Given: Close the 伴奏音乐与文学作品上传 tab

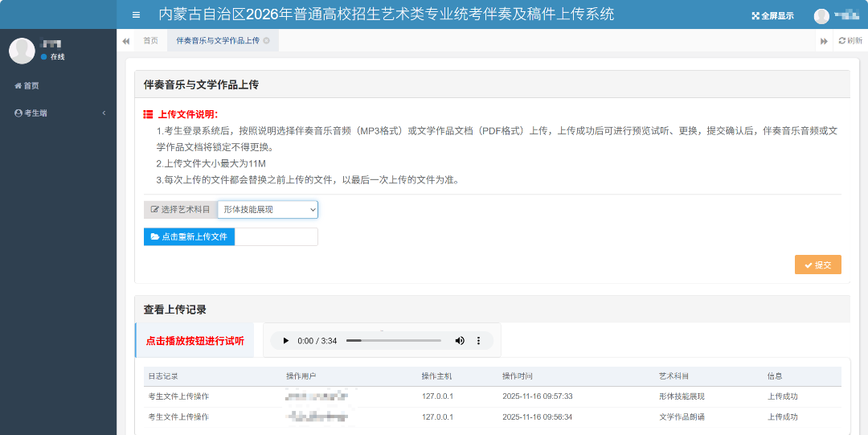Looking at the screenshot, I should 266,40.
